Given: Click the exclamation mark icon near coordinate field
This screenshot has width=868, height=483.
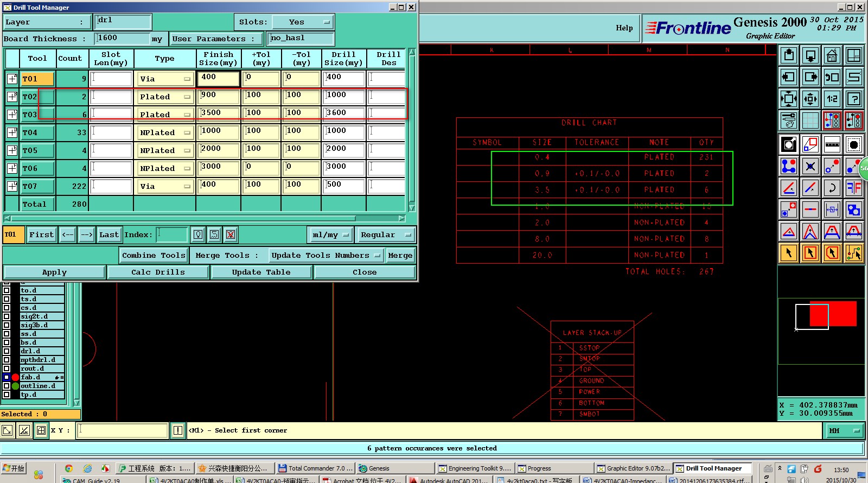Looking at the screenshot, I should coord(177,430).
